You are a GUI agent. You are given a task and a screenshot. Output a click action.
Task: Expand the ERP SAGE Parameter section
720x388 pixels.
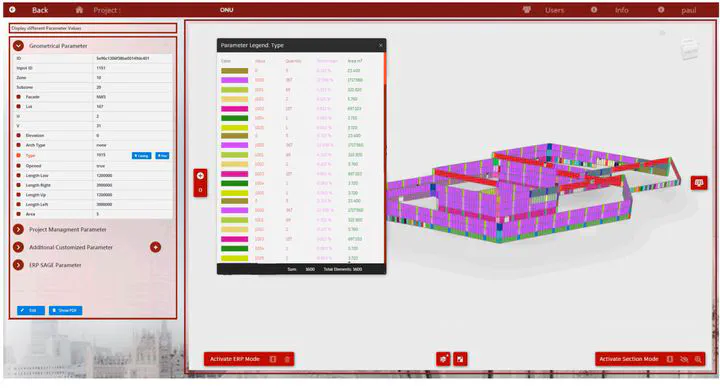(x=18, y=265)
